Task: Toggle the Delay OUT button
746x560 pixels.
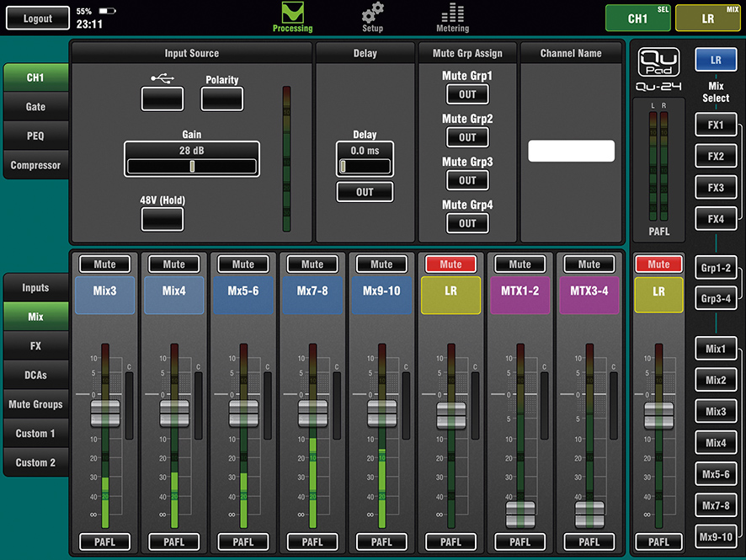Action: click(x=365, y=192)
